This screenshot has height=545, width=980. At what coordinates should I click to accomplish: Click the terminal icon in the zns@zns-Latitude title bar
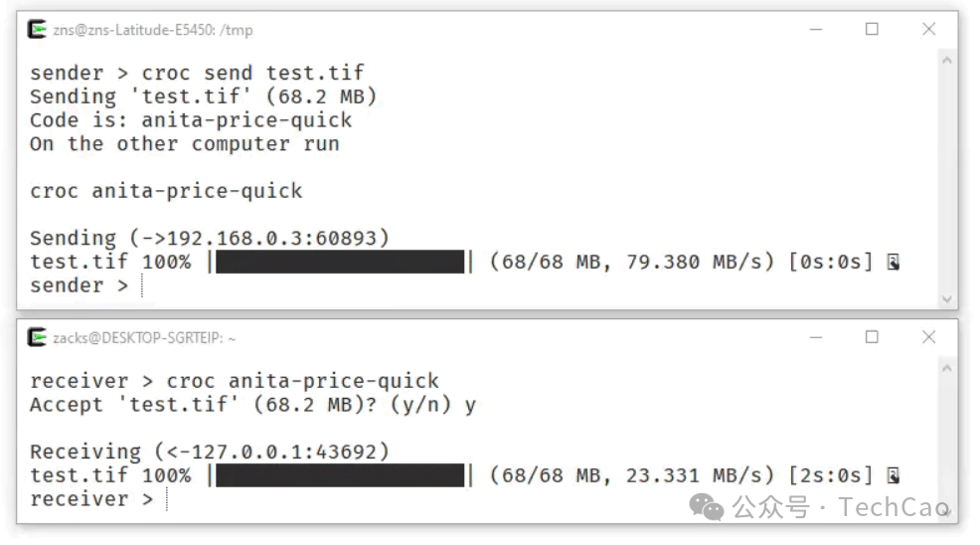(x=37, y=30)
